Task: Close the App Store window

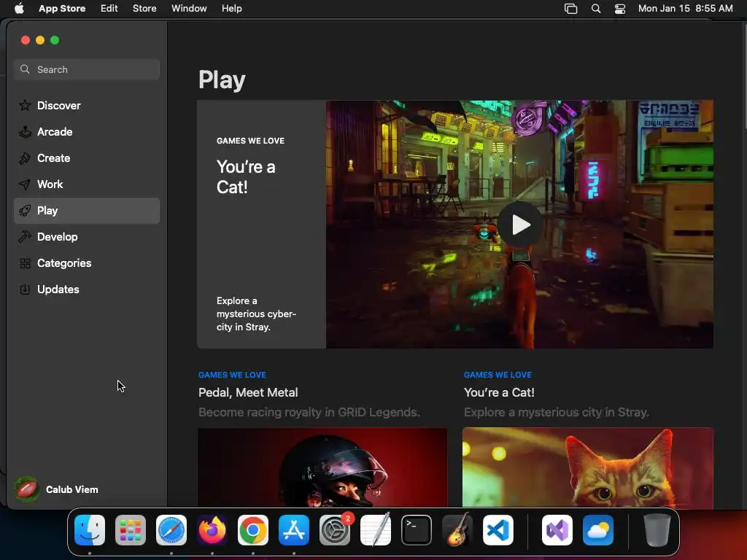Action: (x=26, y=40)
